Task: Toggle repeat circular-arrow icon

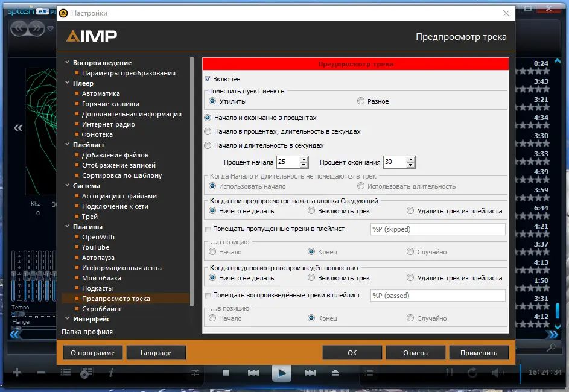Action: 472,373
